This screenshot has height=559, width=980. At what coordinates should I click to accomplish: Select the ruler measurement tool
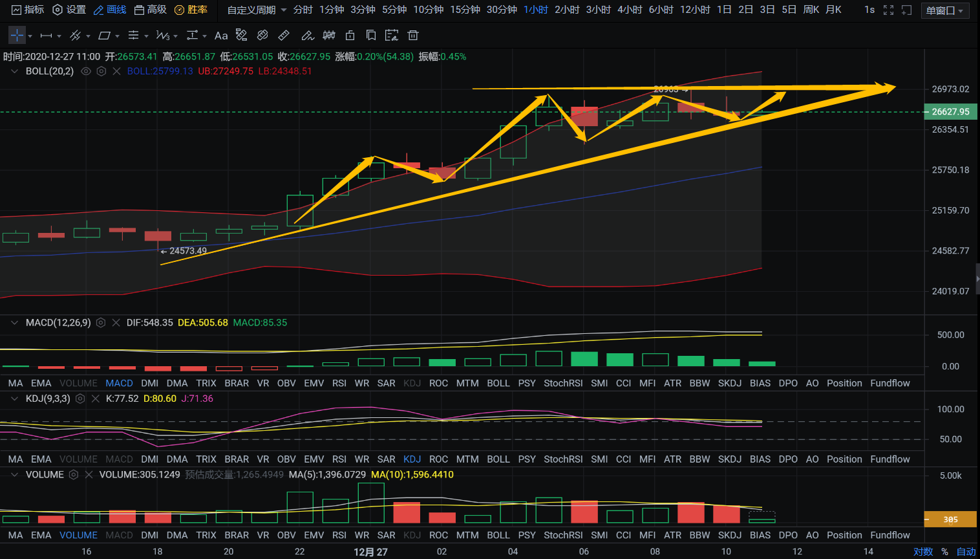[x=284, y=36]
